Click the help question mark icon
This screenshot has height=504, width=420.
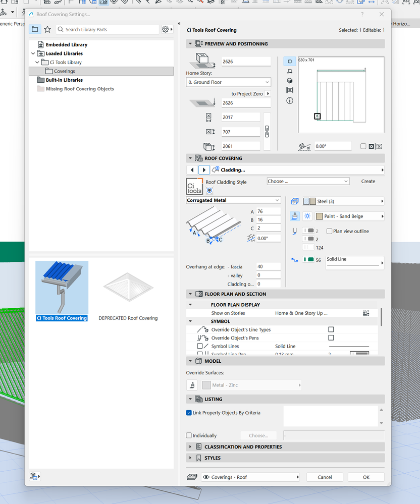pyautogui.click(x=362, y=14)
